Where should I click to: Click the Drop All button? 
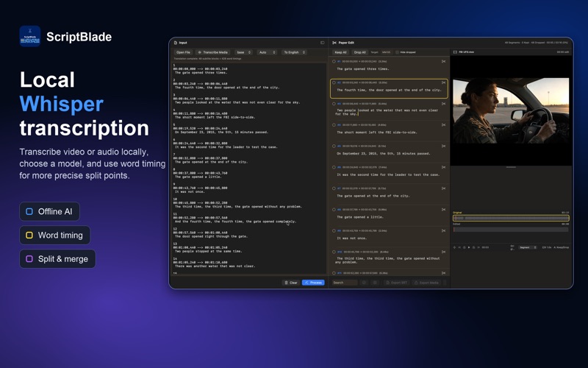point(359,52)
